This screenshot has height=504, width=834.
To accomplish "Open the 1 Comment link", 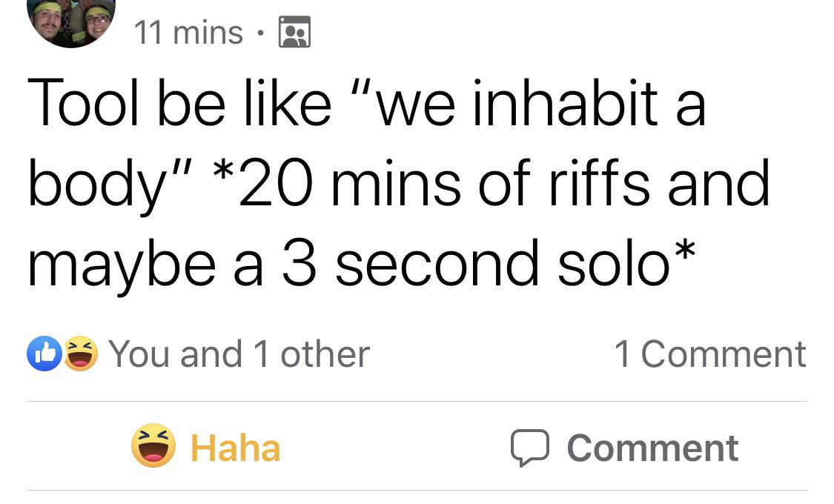I will tap(710, 354).
